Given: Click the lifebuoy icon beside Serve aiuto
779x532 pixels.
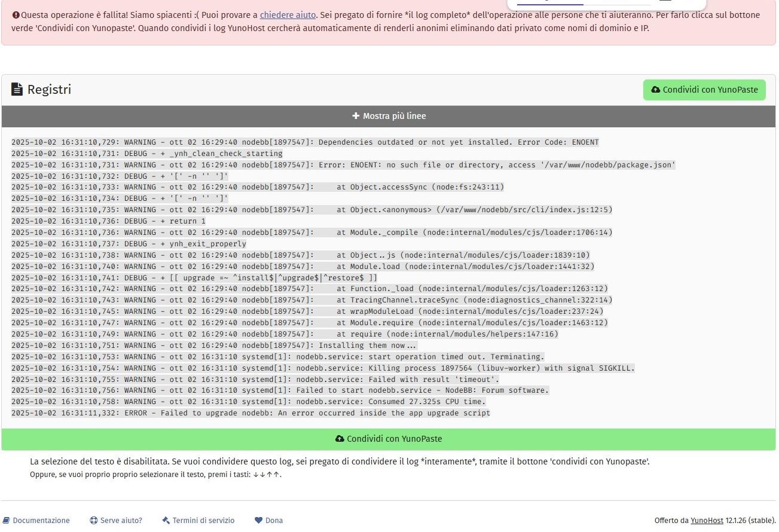Looking at the screenshot, I should point(94,521).
